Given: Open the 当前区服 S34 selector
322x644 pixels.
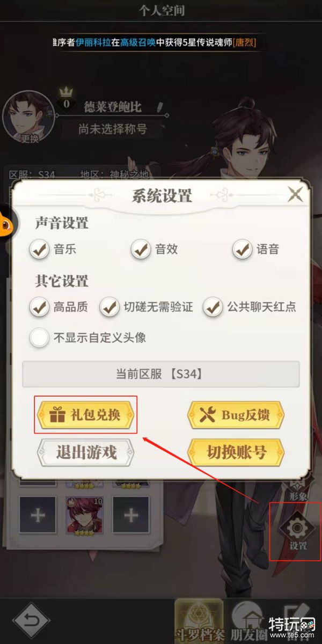Looking at the screenshot, I should (x=161, y=374).
